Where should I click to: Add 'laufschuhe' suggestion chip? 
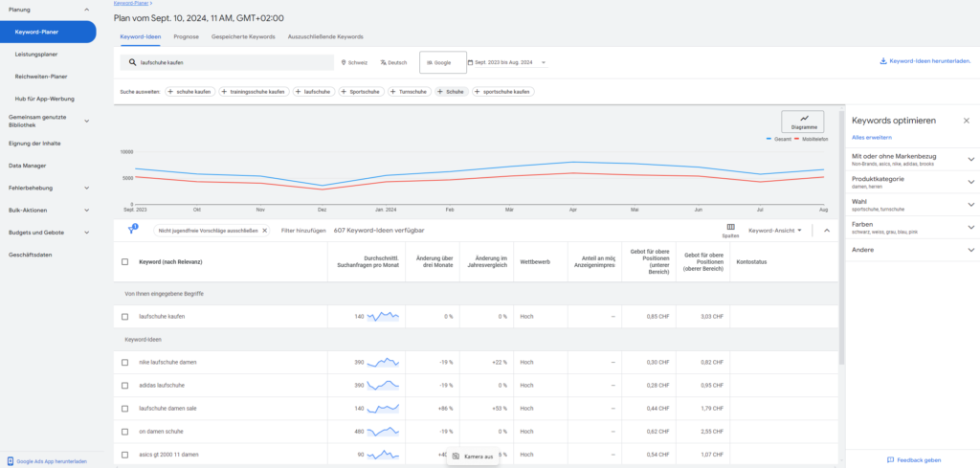314,92
